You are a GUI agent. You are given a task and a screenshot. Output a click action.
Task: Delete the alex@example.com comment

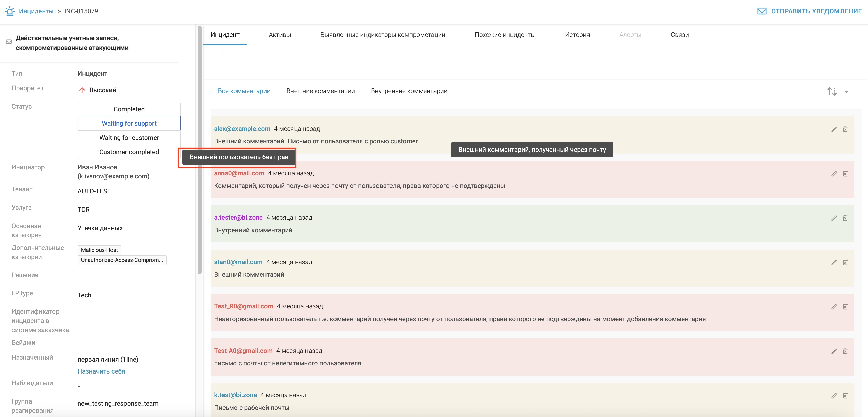(845, 129)
